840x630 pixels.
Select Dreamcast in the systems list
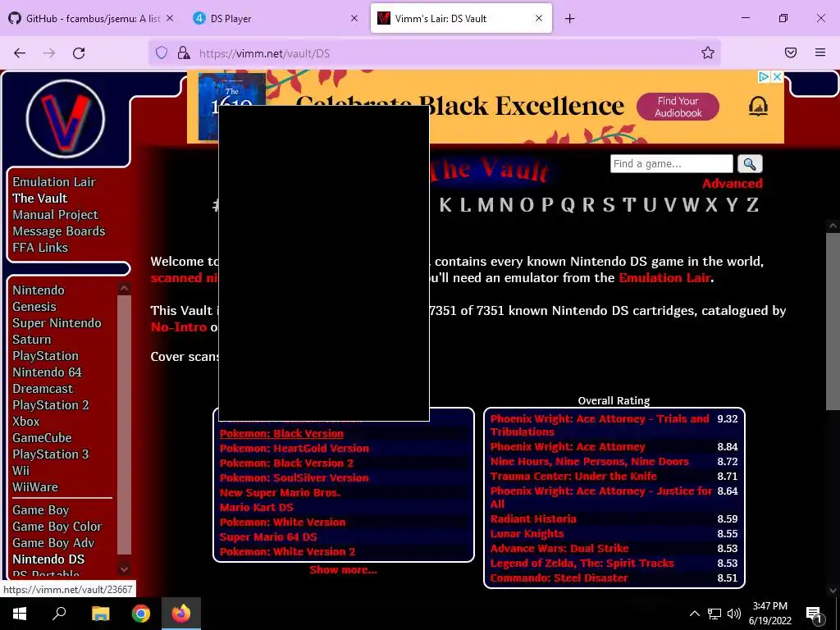pos(43,389)
